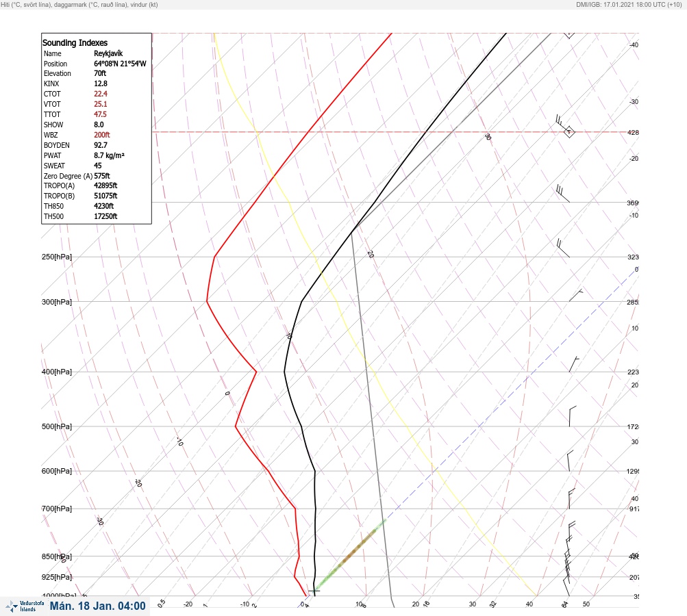The height and width of the screenshot is (616, 687).
Task: Click the SHOW value 8.0
Action: coord(99,125)
